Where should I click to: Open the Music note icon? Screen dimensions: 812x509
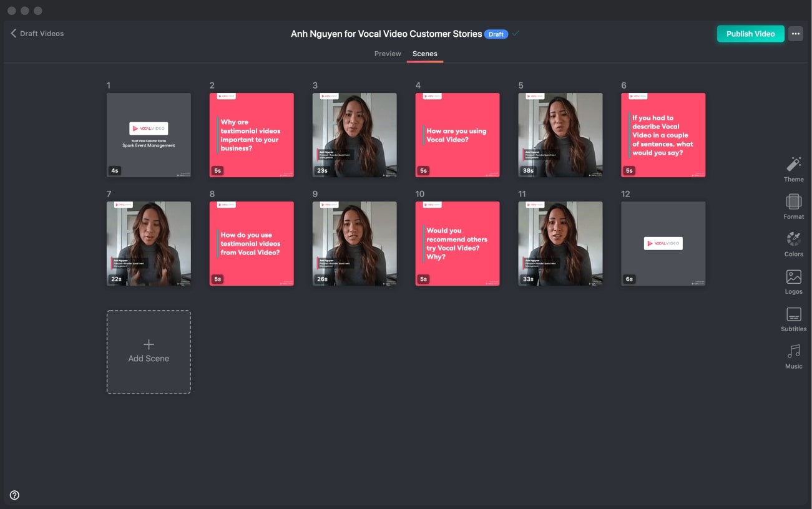click(793, 351)
